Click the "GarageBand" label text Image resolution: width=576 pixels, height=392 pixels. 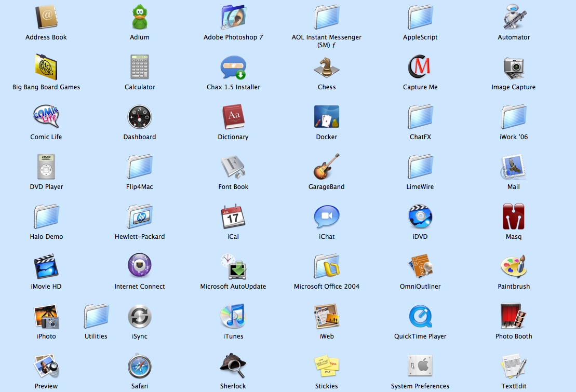tap(327, 186)
